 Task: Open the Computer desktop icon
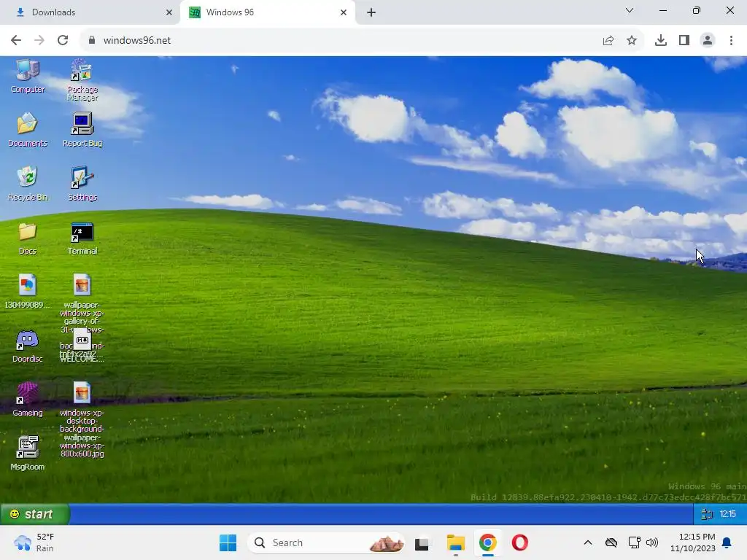click(28, 76)
